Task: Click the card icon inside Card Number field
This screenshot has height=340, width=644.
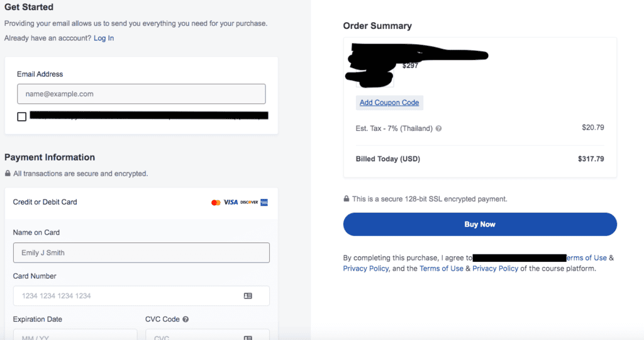Action: [248, 296]
